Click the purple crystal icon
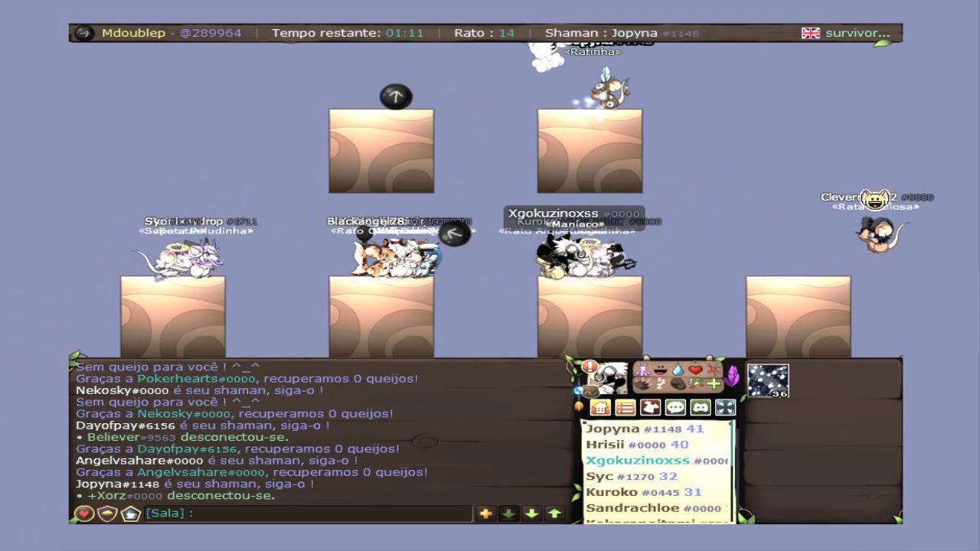The height and width of the screenshot is (551, 980). coord(732,376)
